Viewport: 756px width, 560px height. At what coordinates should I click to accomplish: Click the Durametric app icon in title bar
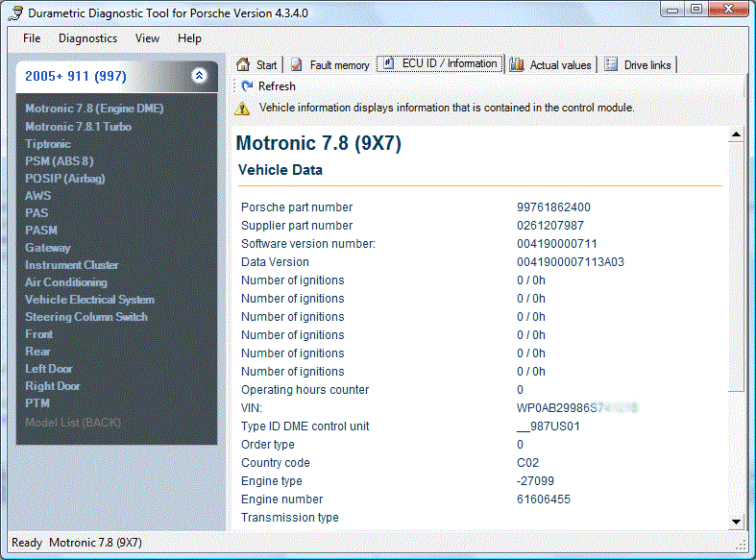tap(15, 13)
